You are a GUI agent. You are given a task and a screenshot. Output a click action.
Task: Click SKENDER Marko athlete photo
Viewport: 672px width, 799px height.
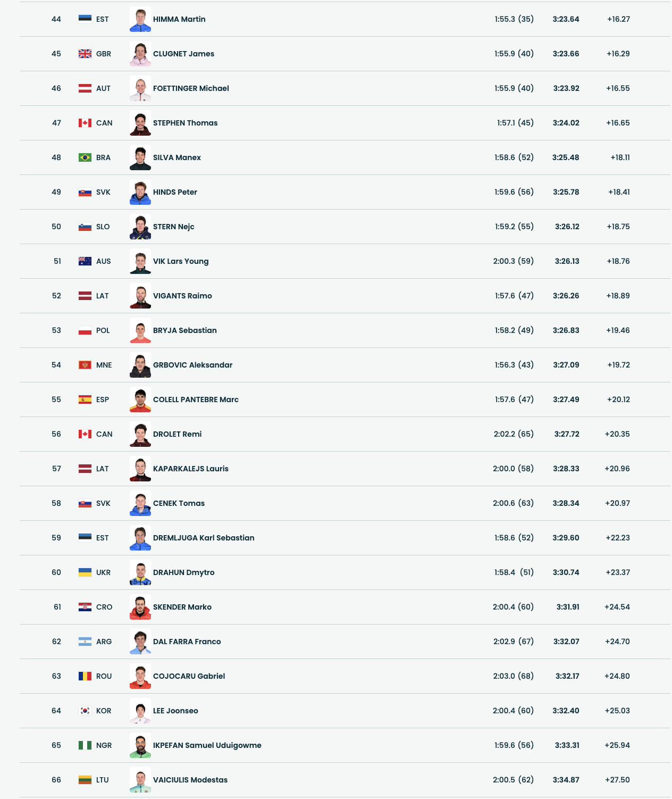140,607
